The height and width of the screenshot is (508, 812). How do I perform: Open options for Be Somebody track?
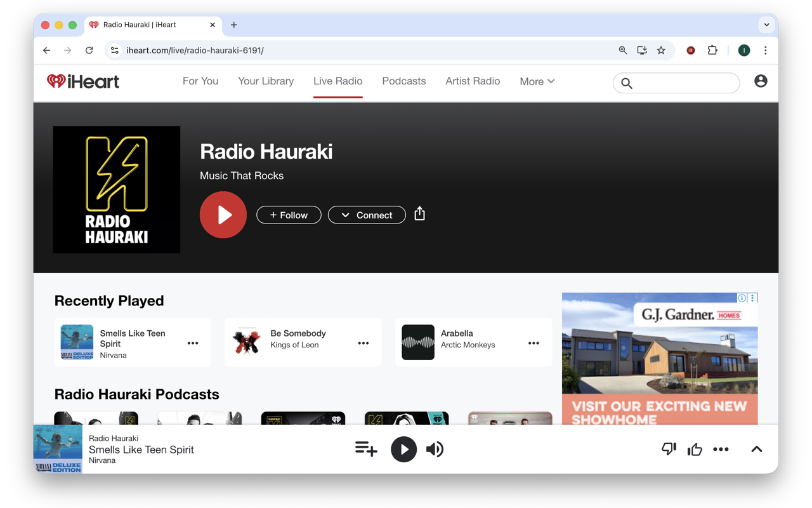click(363, 344)
